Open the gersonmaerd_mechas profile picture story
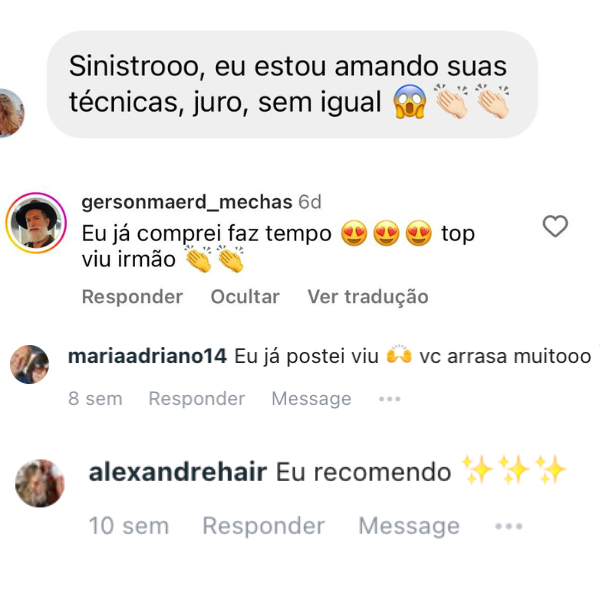This screenshot has width=600, height=600. [36, 223]
